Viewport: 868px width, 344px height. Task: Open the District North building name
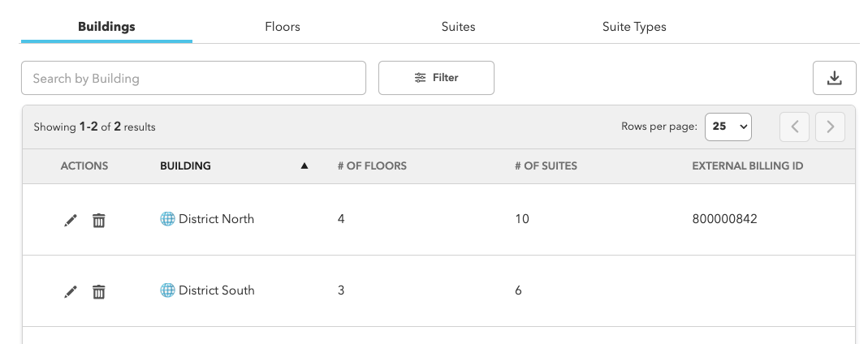pyautogui.click(x=217, y=219)
